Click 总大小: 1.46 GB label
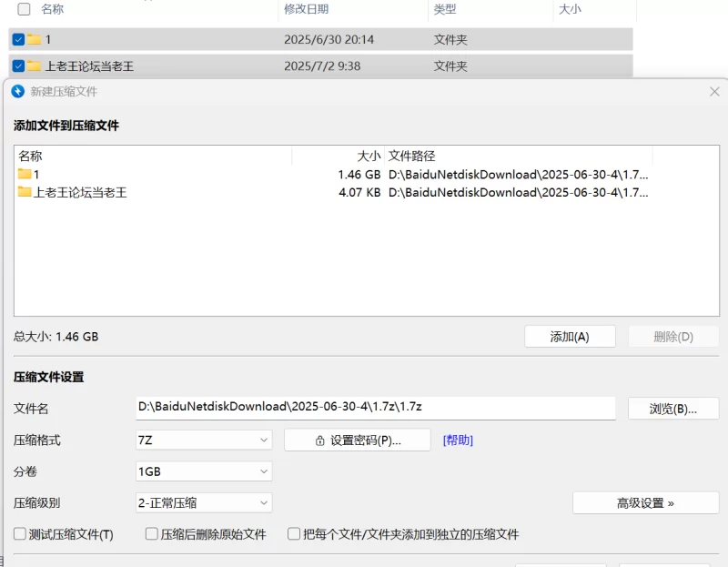This screenshot has width=728, height=567. click(56, 336)
